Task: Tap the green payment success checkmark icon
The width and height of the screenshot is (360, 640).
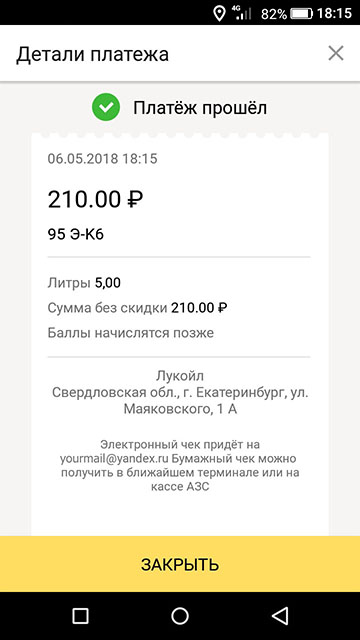Action: [x=106, y=107]
